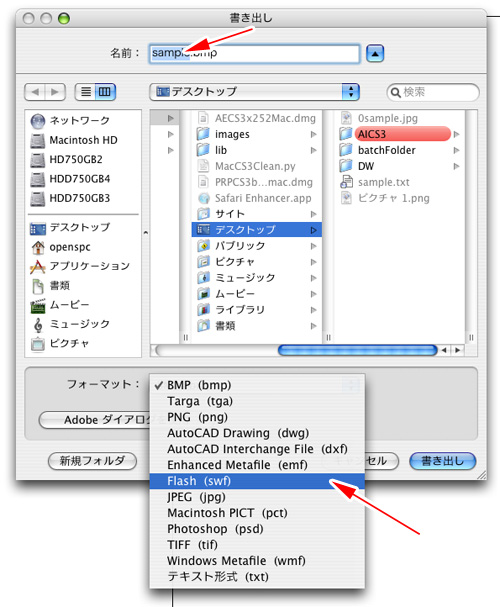The width and height of the screenshot is (500, 607).
Task: Click the 新規フォルダ button
Action: click(92, 461)
